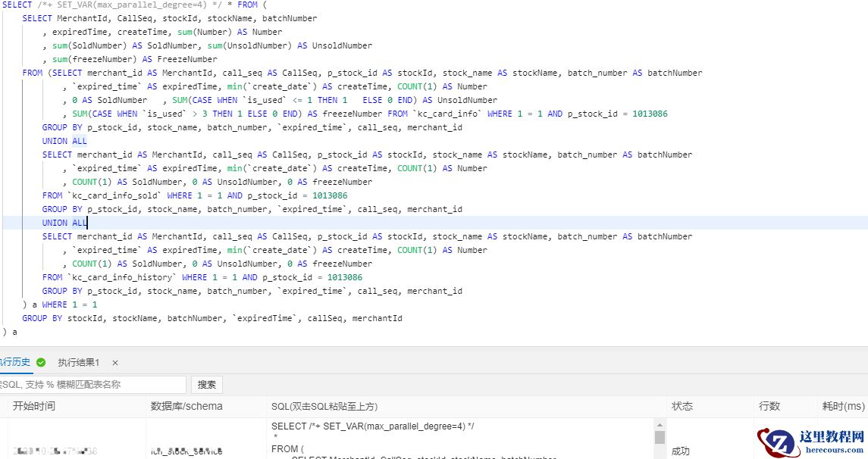Click the final ') a' line of the query
Viewport: 868px width, 459px height.
(10, 333)
